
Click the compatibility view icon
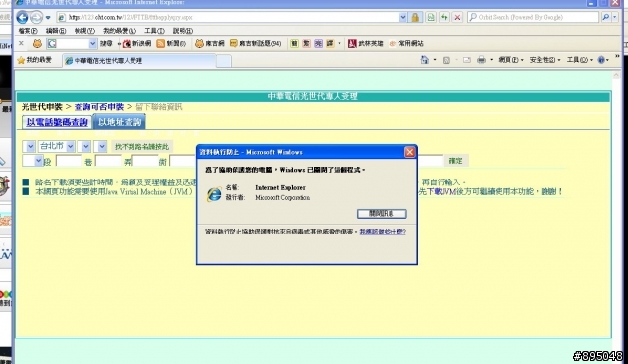click(431, 17)
